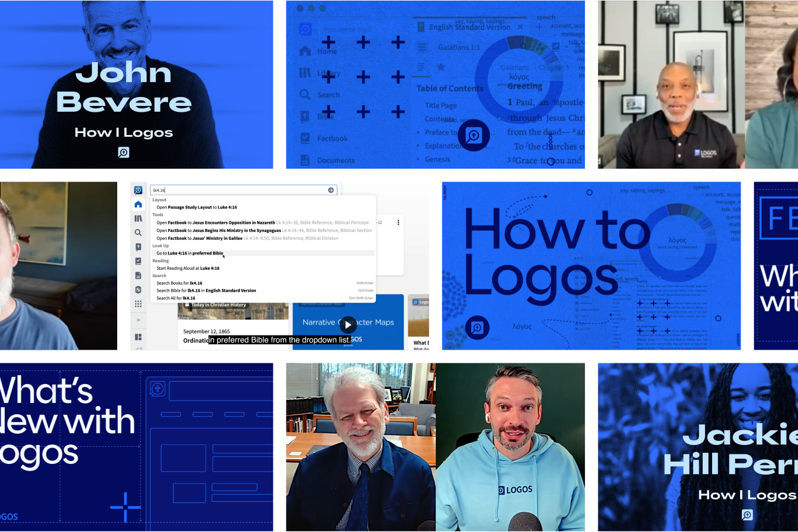Open the Documents page icon in sidebar
Image resolution: width=798 pixels, height=532 pixels.
point(138,275)
